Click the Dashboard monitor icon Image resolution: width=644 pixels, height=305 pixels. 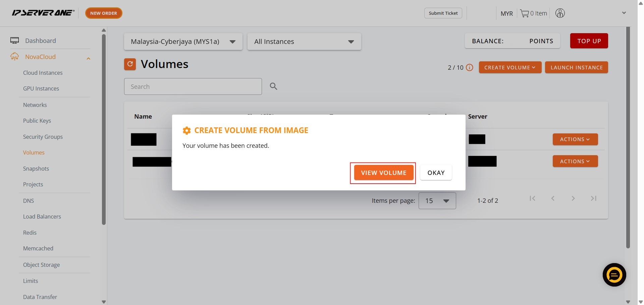pyautogui.click(x=14, y=41)
